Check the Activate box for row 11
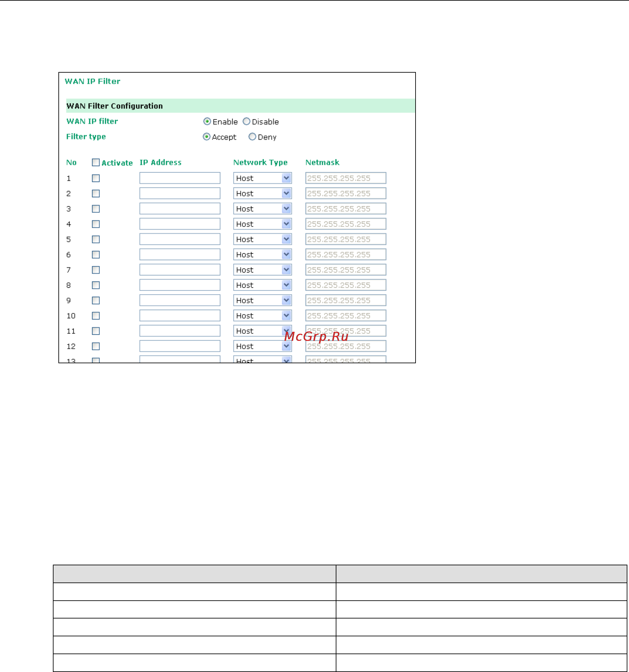Image resolution: width=629 pixels, height=672 pixels. 96,331
